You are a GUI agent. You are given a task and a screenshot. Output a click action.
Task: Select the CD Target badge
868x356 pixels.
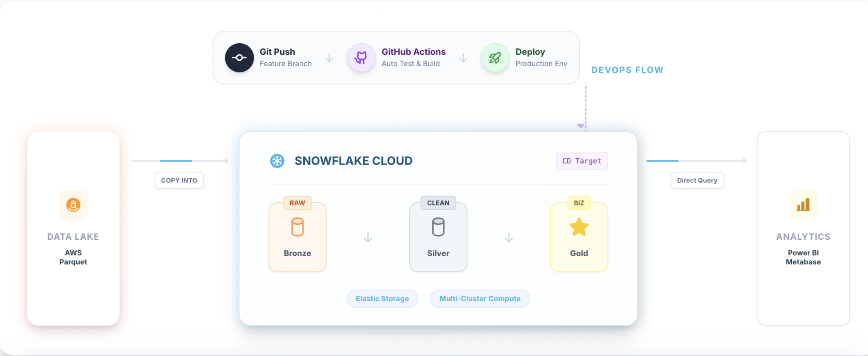(581, 161)
